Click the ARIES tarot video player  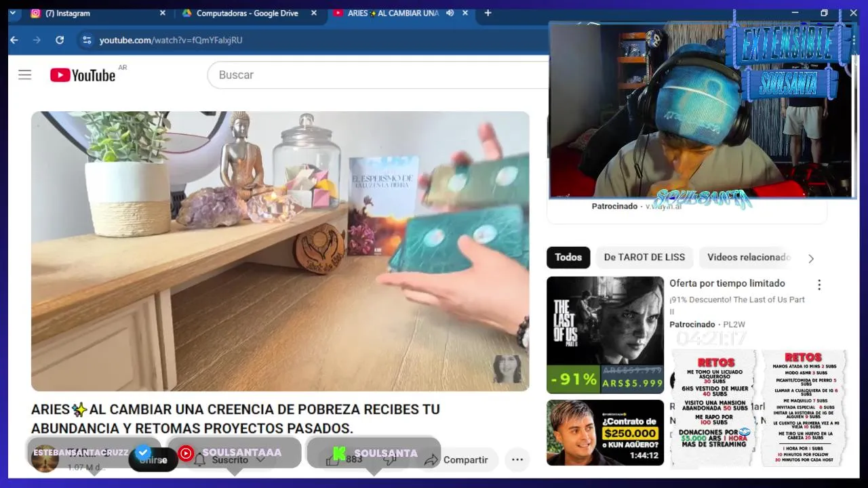[280, 251]
